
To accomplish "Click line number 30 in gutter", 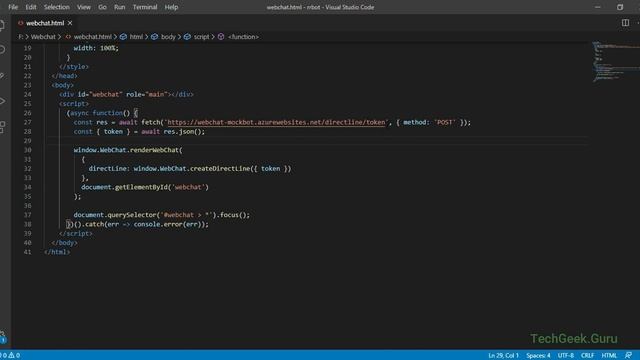I will (27, 150).
